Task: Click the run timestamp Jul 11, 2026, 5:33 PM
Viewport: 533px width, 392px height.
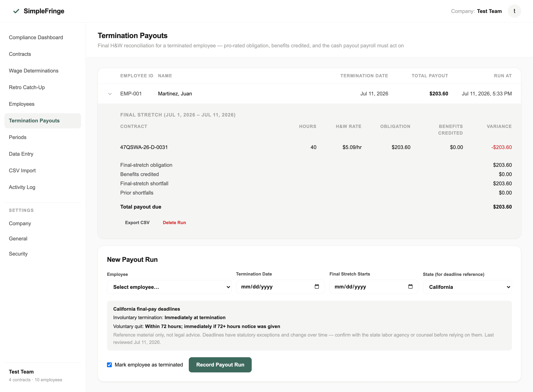Action: pos(487,94)
